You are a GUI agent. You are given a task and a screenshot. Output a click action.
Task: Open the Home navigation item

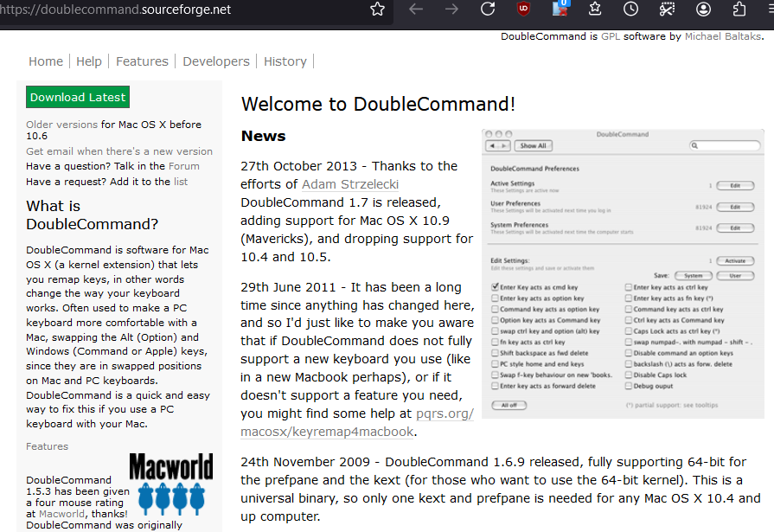coord(46,61)
